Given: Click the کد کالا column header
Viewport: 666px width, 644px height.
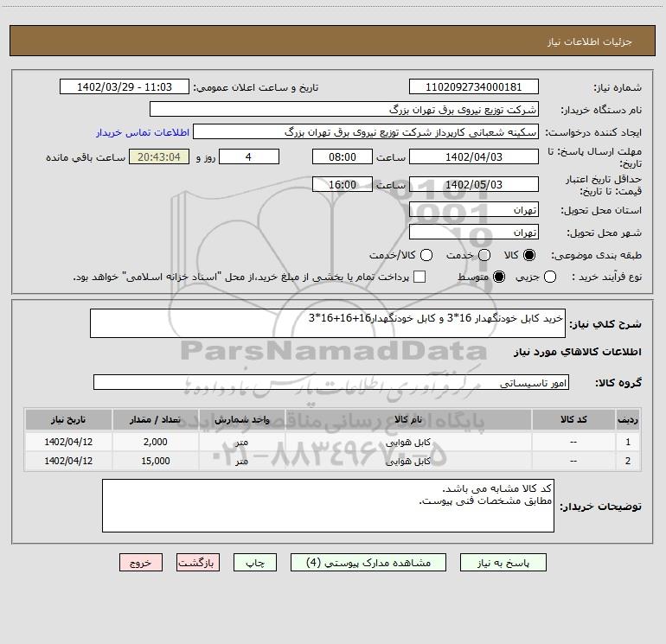Looking at the screenshot, I should (x=573, y=419).
